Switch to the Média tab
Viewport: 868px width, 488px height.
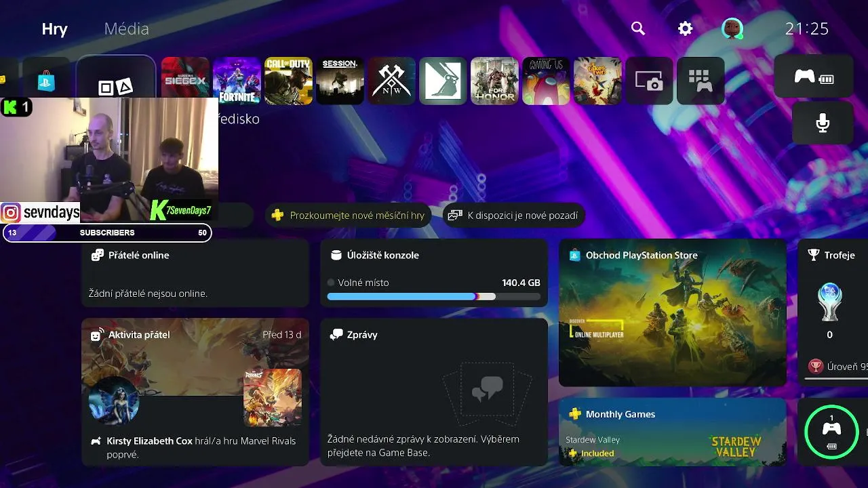[126, 28]
